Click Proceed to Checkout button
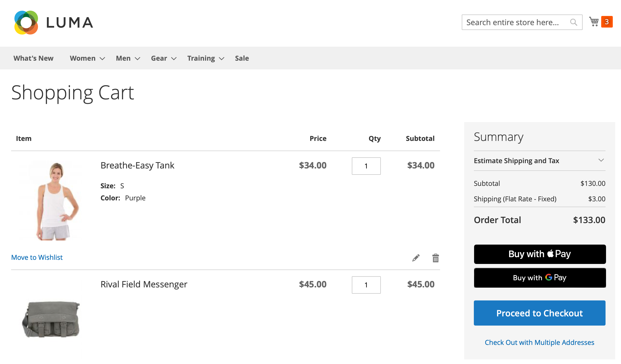 tap(540, 313)
